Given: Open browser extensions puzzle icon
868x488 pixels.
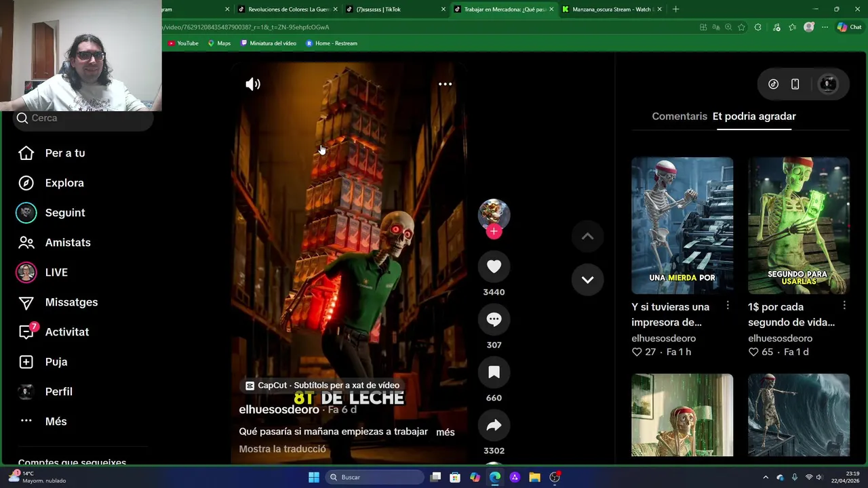Looking at the screenshot, I should coord(757,27).
